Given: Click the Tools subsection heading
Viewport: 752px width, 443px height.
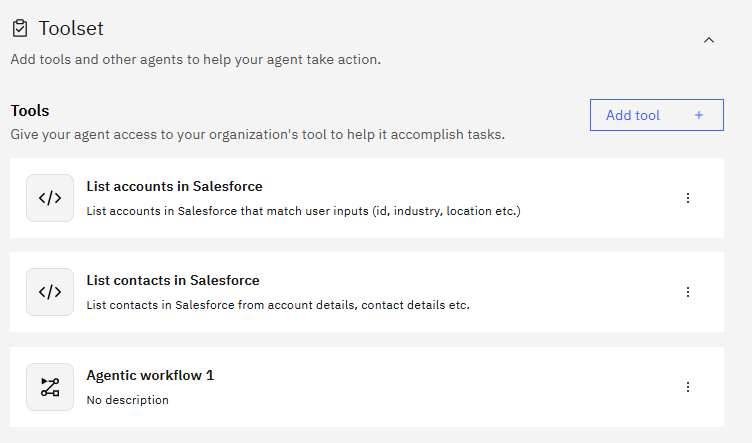Looking at the screenshot, I should pos(30,111).
